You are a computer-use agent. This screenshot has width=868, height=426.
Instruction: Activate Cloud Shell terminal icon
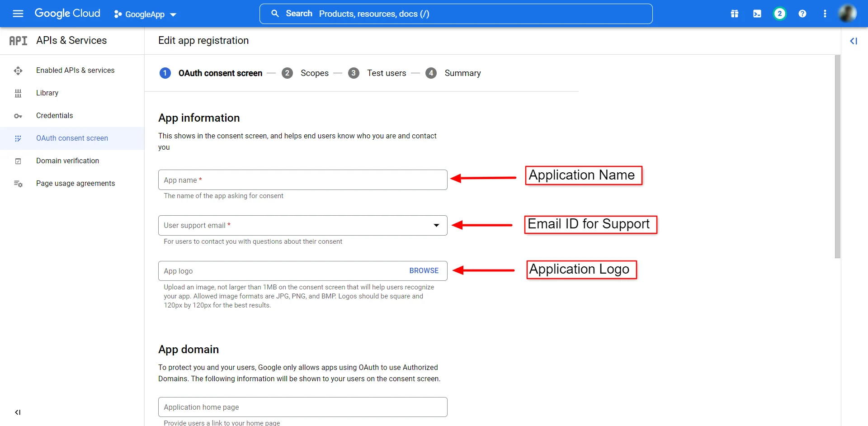click(x=757, y=14)
